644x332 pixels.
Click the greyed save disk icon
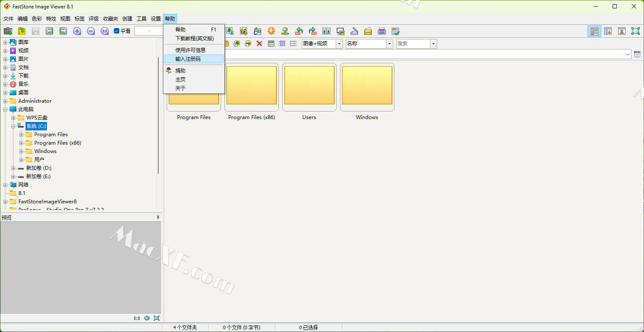[36, 31]
